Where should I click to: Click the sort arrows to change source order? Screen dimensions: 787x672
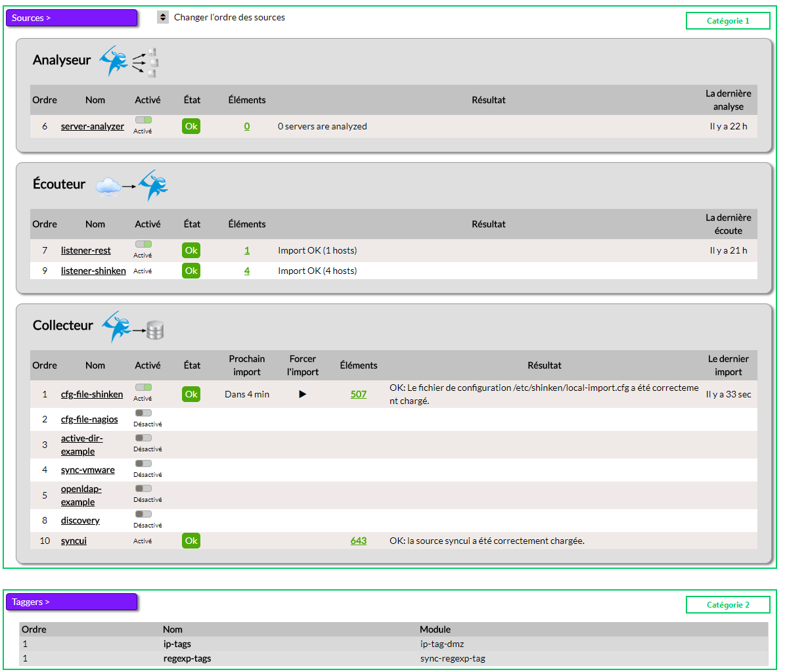click(163, 18)
